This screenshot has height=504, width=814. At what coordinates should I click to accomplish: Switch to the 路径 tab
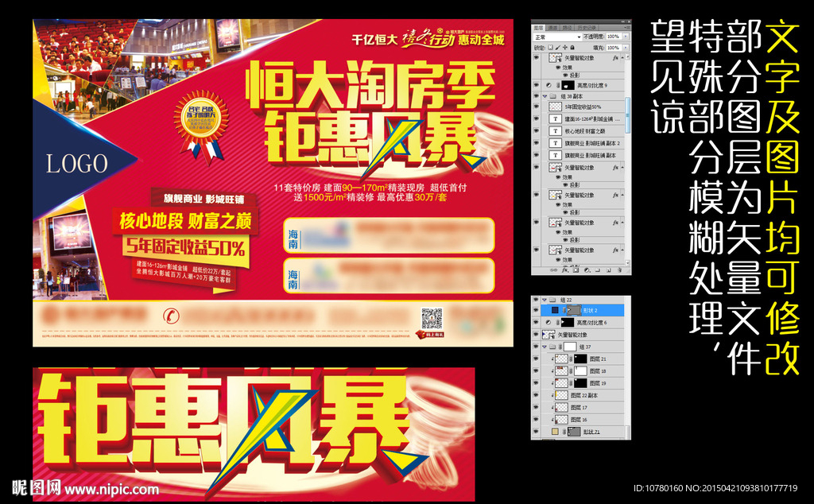[x=568, y=28]
